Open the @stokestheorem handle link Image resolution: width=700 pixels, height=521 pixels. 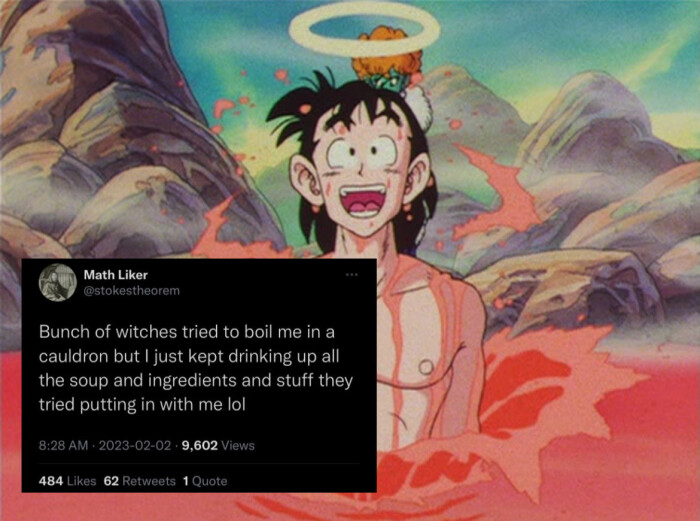132,291
